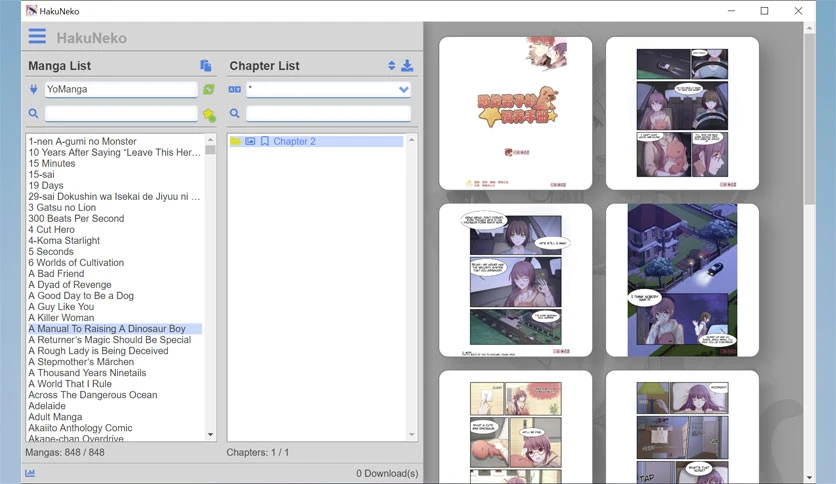Sort chapter list with up-down arrows icon
836x484 pixels.
click(392, 66)
